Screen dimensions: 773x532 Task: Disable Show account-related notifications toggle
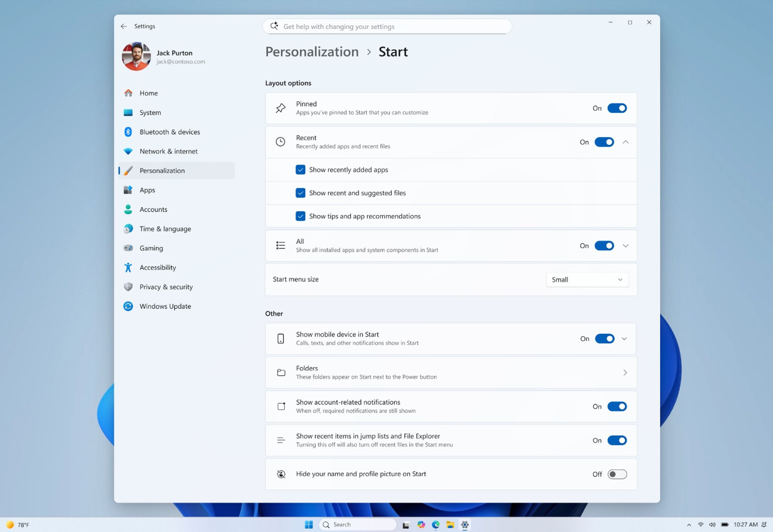617,406
